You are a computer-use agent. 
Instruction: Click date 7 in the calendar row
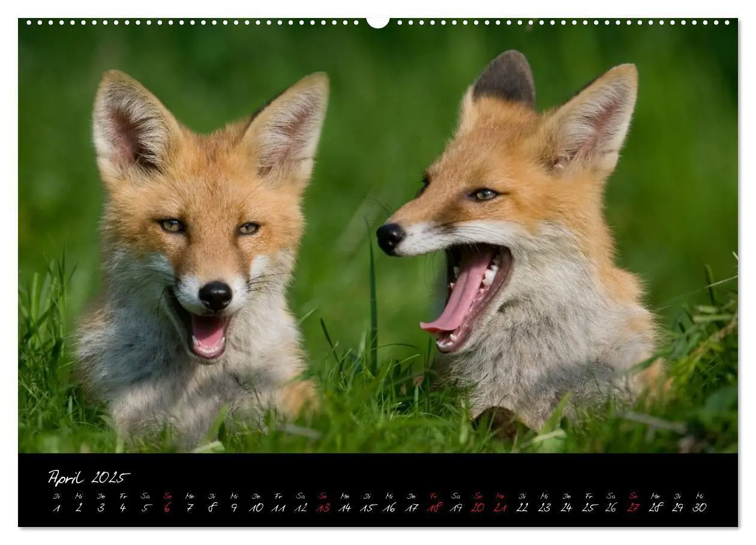(190, 508)
